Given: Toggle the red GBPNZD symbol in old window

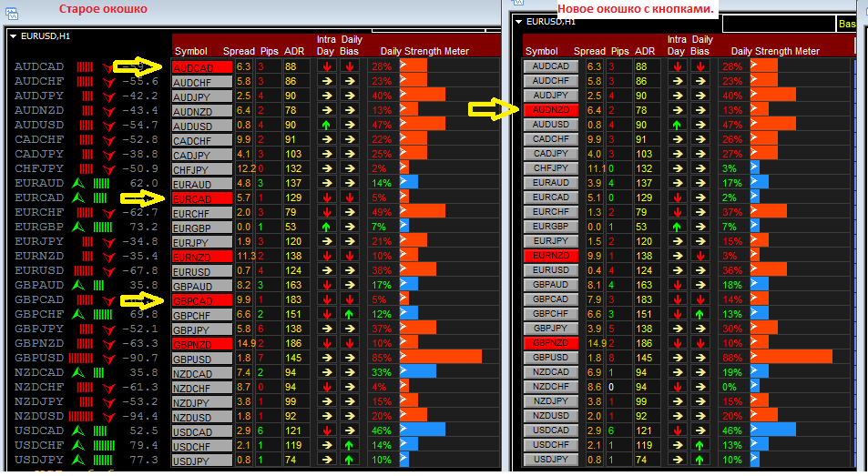Looking at the screenshot, I should (x=202, y=344).
